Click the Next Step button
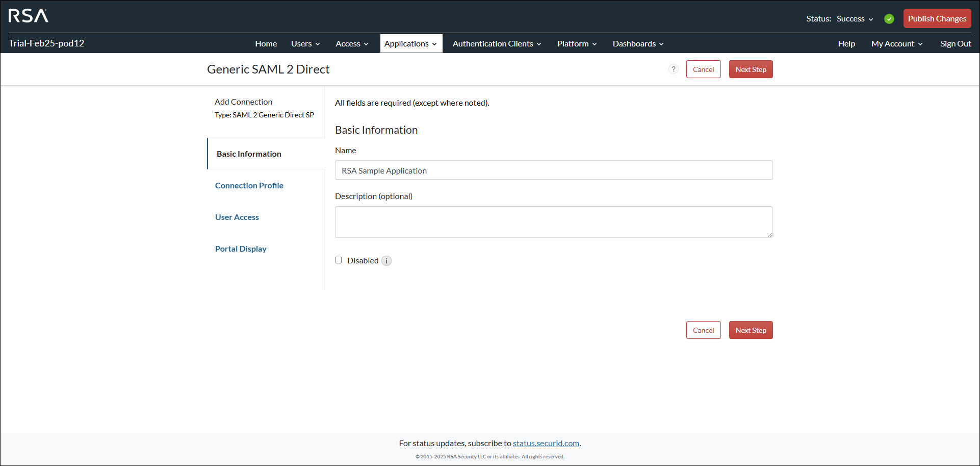The height and width of the screenshot is (466, 980). [751, 69]
